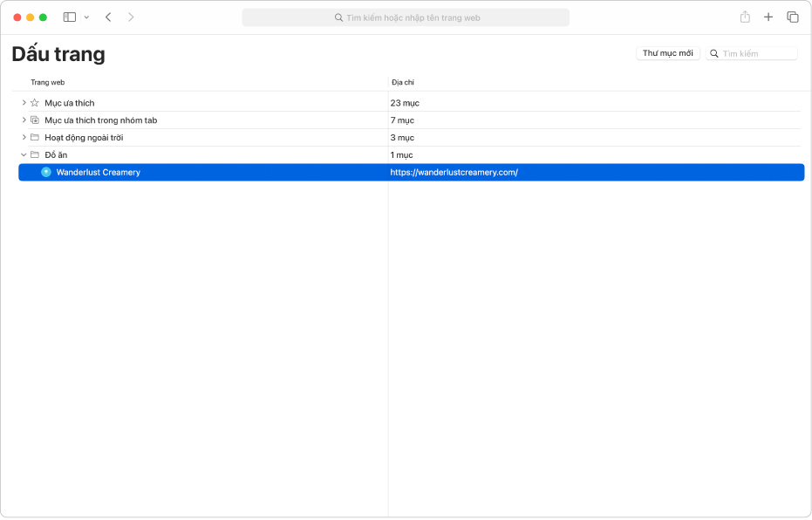Viewport: 812px width, 520px height.
Task: Click the 'Thư mục mới' button
Action: click(667, 53)
